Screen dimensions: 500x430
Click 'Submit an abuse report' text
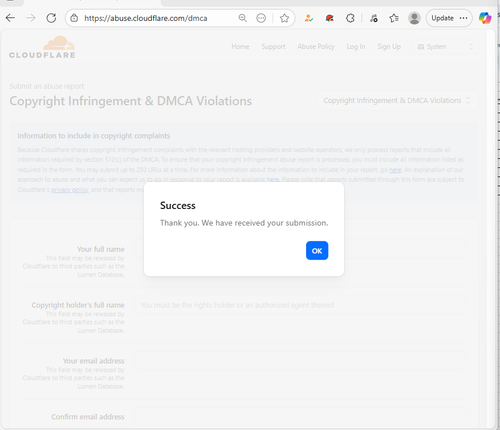click(x=47, y=86)
